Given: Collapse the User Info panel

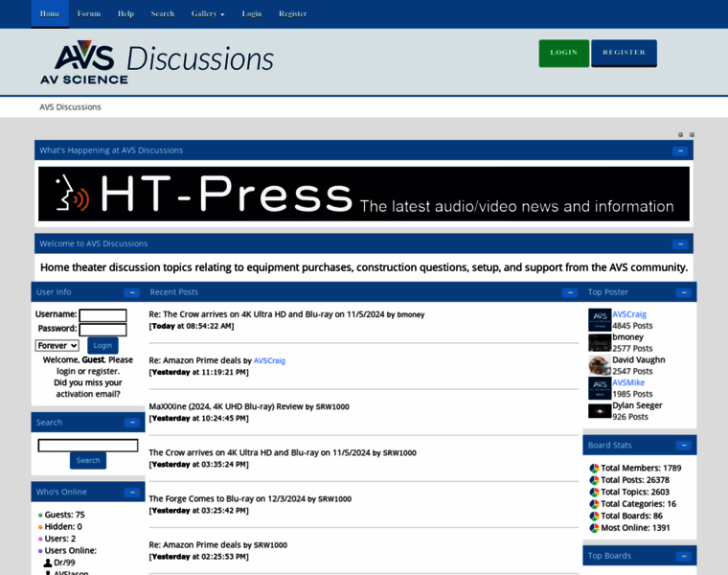Looking at the screenshot, I should click(132, 292).
